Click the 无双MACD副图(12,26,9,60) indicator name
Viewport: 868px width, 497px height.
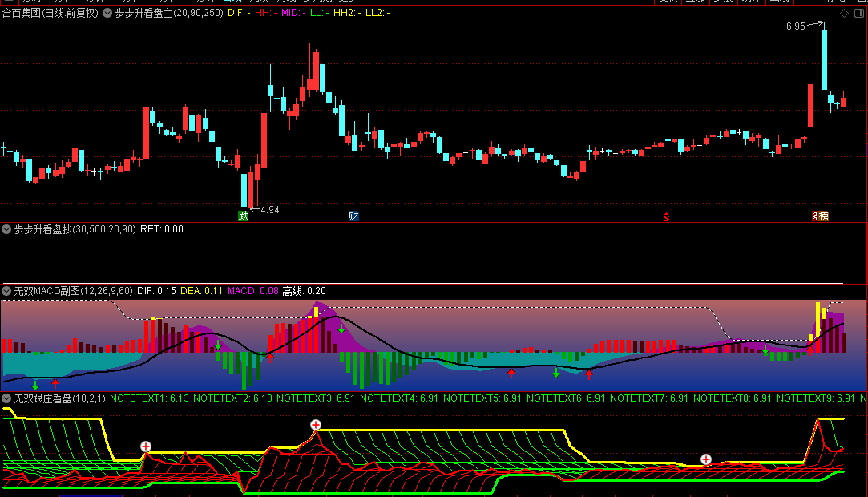coord(73,291)
